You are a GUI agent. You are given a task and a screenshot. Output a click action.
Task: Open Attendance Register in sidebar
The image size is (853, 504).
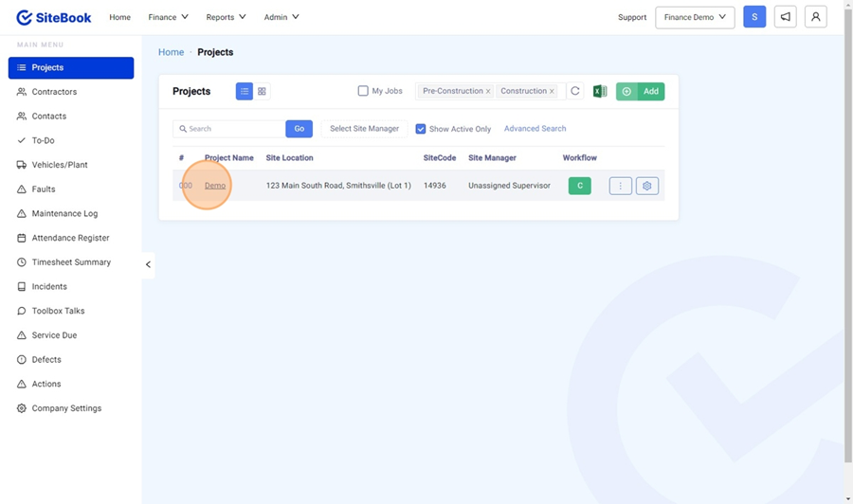tap(70, 238)
